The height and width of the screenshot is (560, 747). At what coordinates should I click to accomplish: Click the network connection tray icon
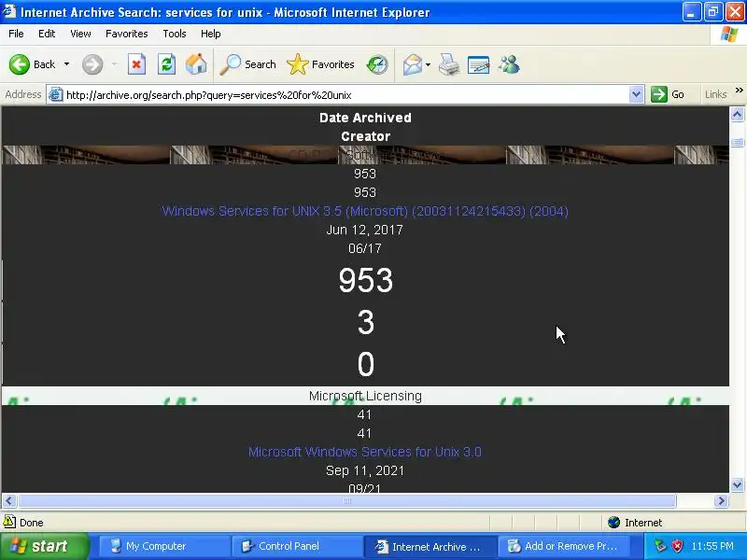point(660,546)
